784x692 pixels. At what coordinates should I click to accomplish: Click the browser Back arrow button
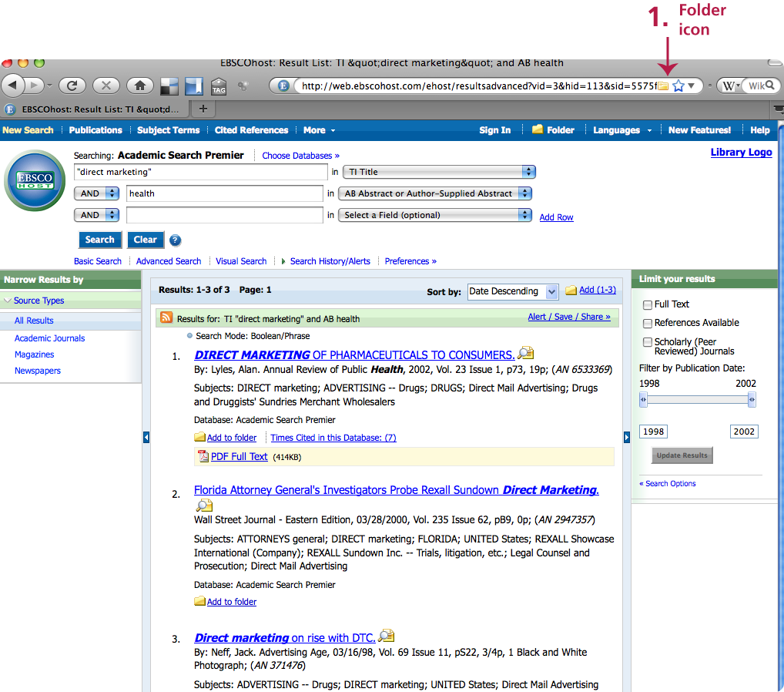click(13, 86)
